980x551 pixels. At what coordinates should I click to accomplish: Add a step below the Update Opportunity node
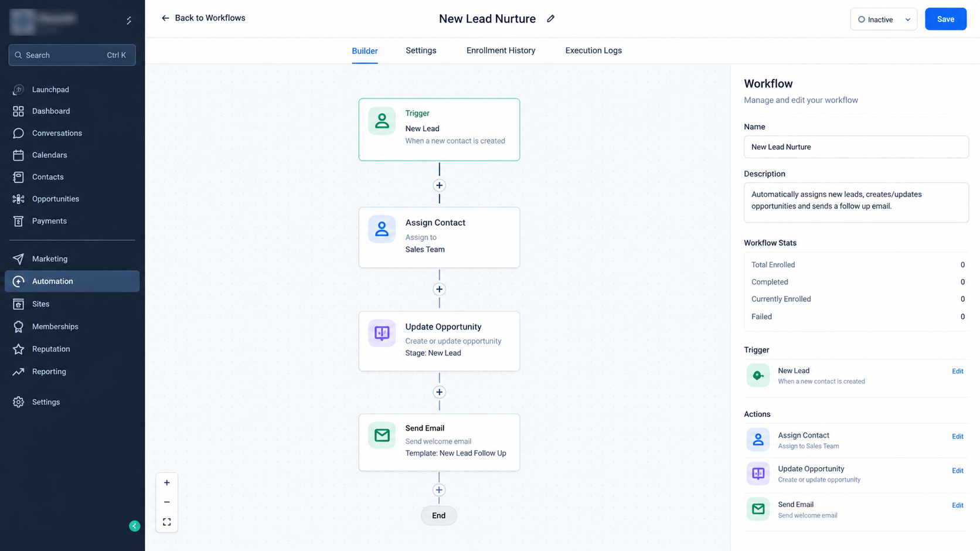(x=439, y=392)
